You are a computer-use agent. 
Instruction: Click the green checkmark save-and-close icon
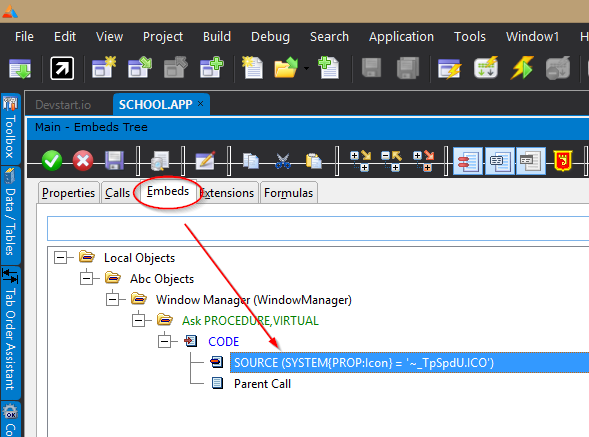52,161
